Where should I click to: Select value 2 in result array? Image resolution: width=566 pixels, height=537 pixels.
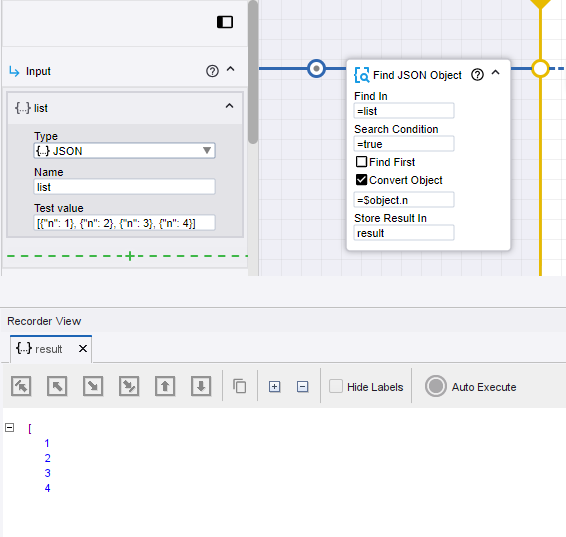(47, 458)
